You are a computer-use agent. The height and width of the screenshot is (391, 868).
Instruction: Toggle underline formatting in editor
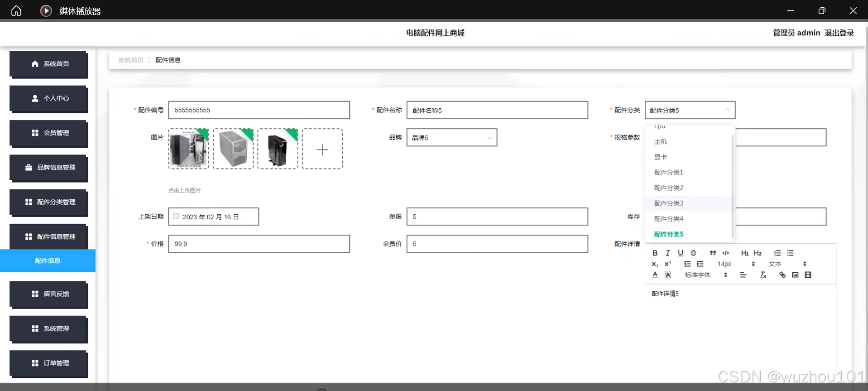point(680,253)
